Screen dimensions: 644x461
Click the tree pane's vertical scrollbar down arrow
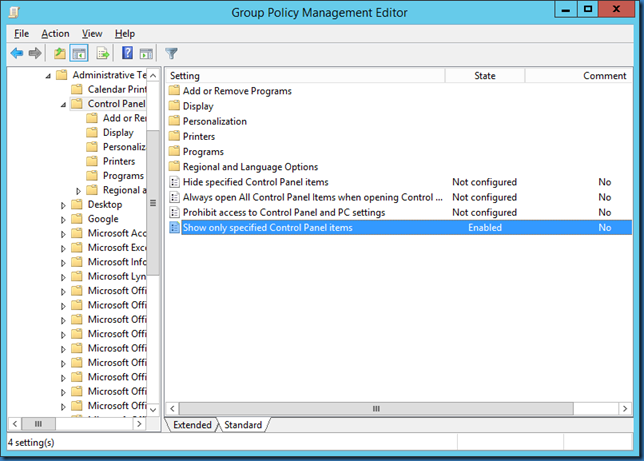coord(153,409)
